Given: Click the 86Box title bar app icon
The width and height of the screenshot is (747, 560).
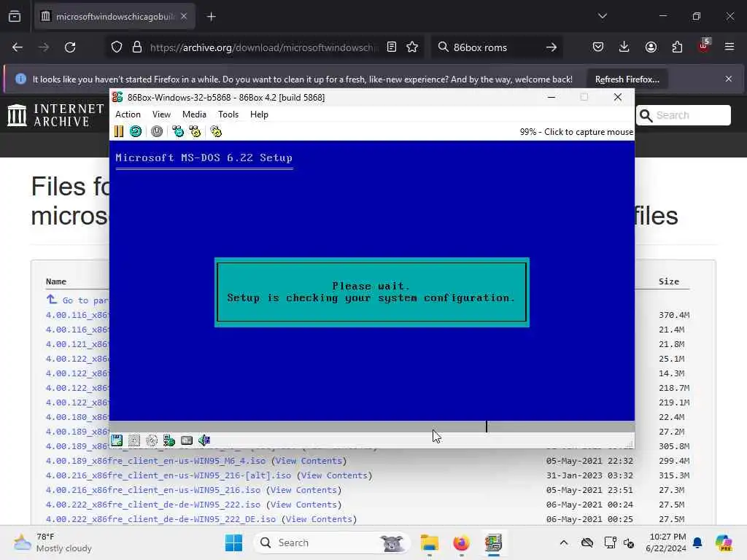Looking at the screenshot, I should point(117,97).
